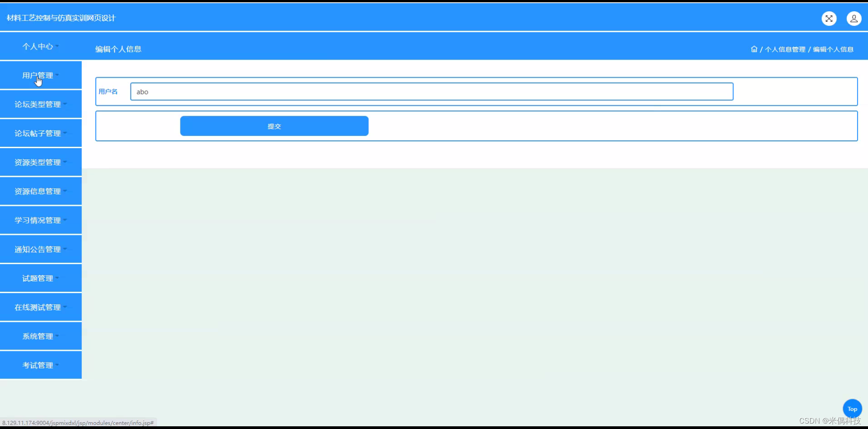Open the 论坛帖子管理 sidebar item

pos(41,133)
